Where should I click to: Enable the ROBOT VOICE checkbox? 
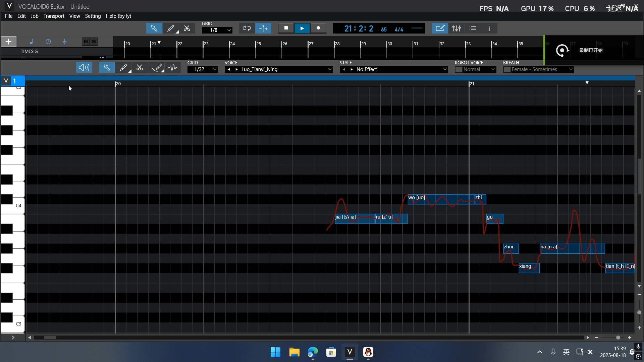[459, 69]
